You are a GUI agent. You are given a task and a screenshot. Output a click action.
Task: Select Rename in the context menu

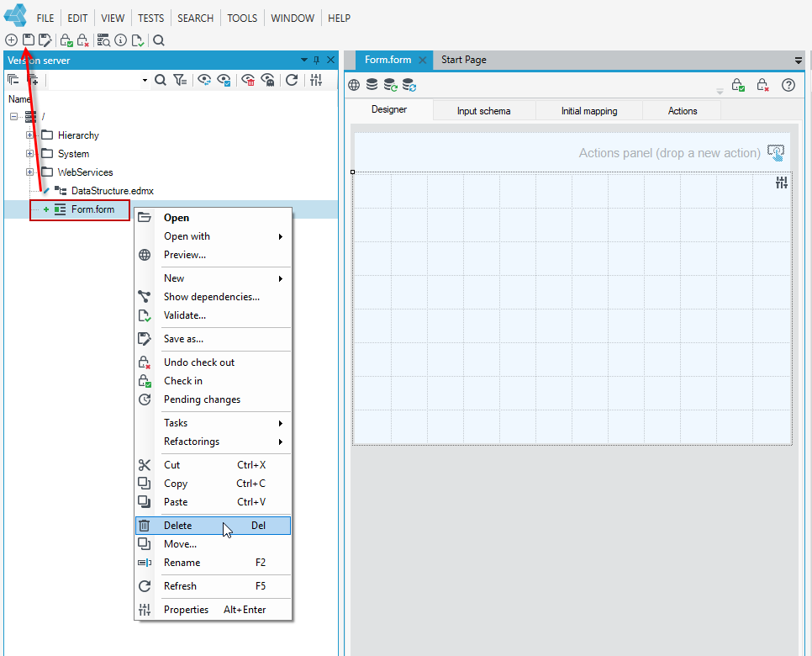tap(213, 563)
